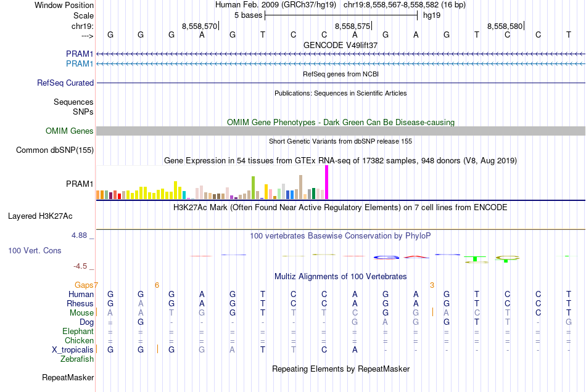Image resolution: width=586 pixels, height=392 pixels.
Task: Click the RefSeq Curated gene line
Action: pos(341,83)
